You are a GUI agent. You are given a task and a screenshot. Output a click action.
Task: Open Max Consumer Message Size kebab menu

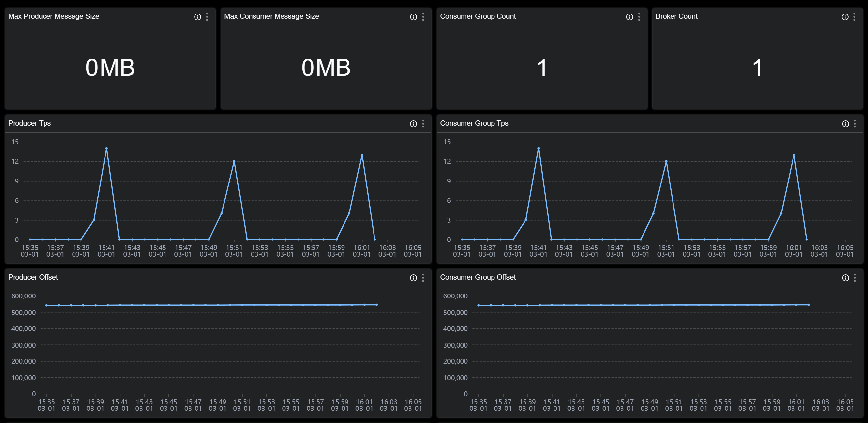point(423,17)
